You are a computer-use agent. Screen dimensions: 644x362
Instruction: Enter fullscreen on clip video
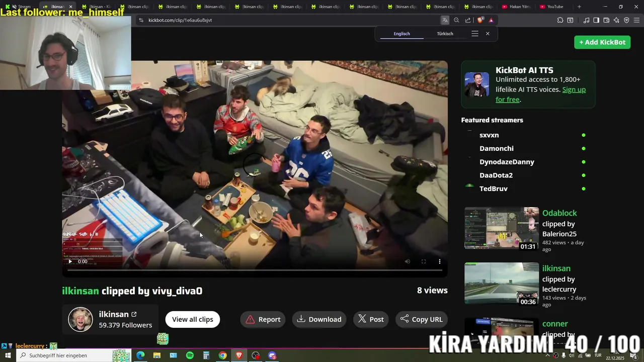(424, 261)
